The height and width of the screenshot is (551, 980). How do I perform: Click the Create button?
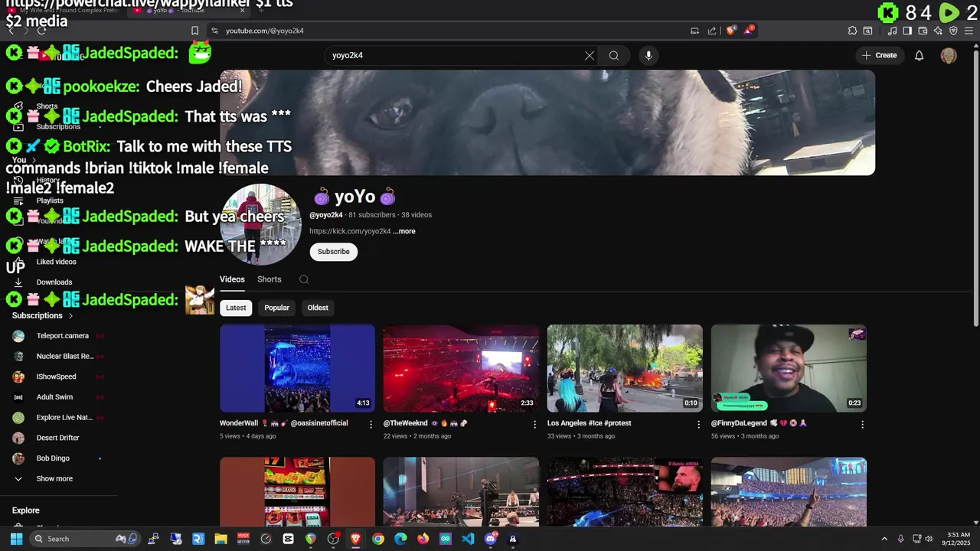coord(879,55)
